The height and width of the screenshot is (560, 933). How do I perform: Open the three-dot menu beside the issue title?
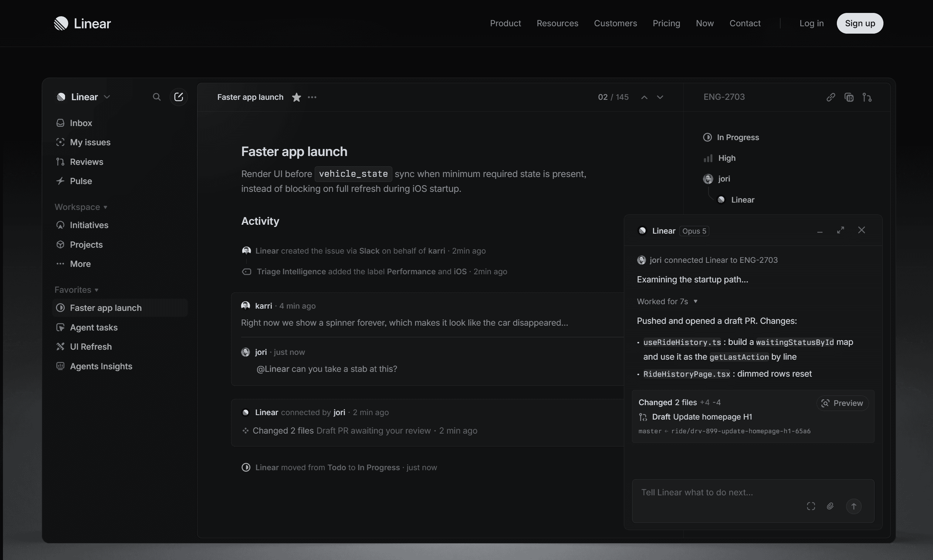click(x=312, y=97)
